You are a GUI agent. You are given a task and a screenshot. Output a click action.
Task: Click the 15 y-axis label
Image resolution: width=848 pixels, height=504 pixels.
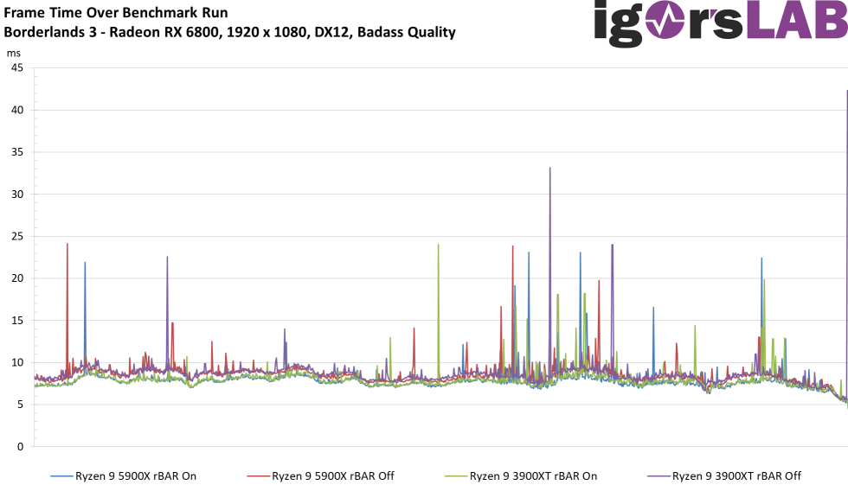point(17,321)
